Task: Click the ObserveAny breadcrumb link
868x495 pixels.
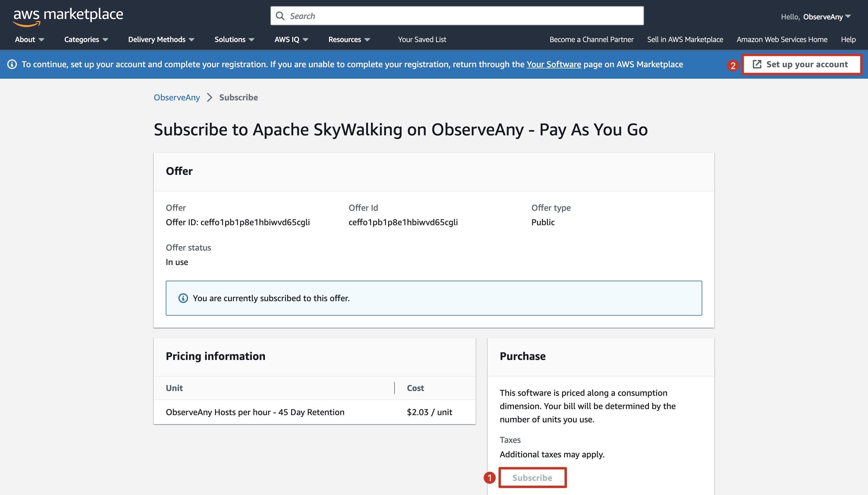Action: (177, 98)
